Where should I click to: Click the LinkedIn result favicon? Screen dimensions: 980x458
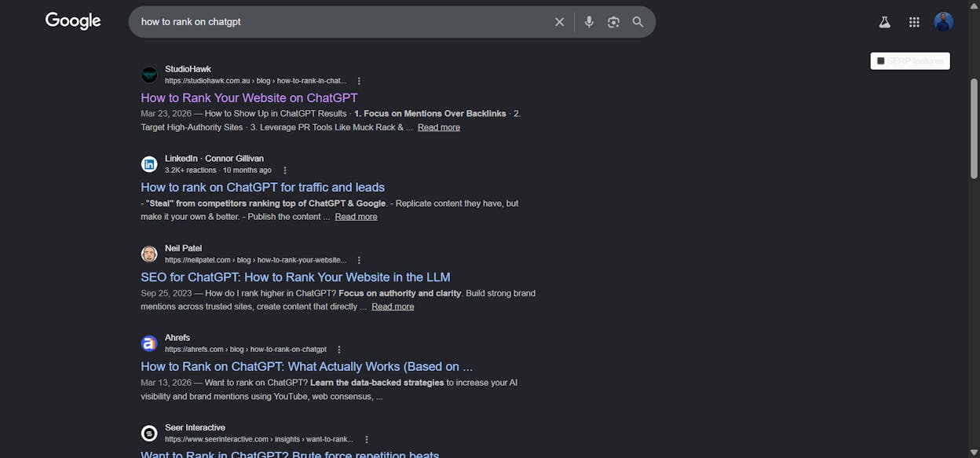click(149, 164)
